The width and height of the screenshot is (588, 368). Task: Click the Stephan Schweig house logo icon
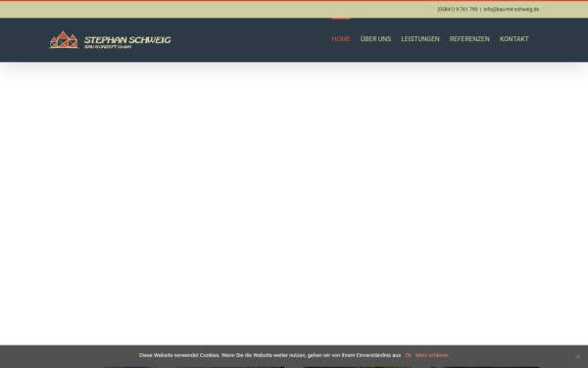[x=64, y=40]
